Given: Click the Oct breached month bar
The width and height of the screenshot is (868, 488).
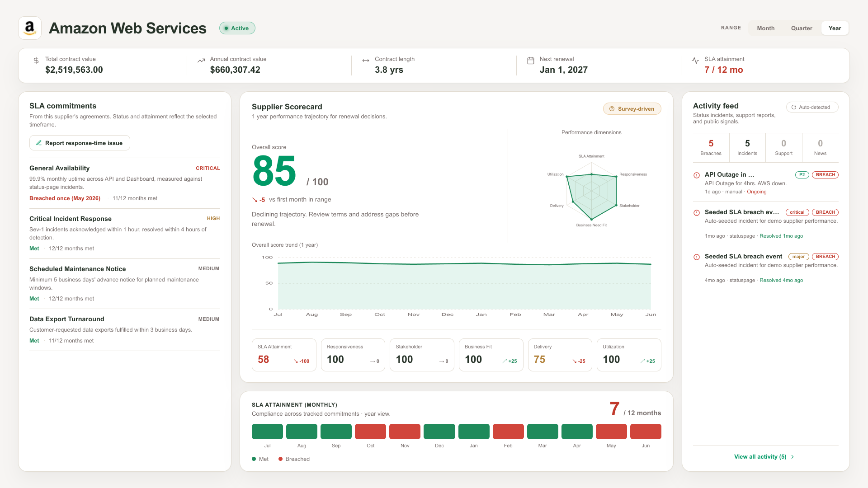Looking at the screenshot, I should coord(371,432).
